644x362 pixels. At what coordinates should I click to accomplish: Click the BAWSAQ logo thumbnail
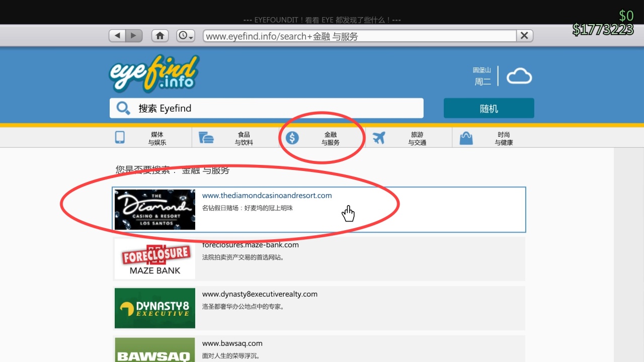155,350
